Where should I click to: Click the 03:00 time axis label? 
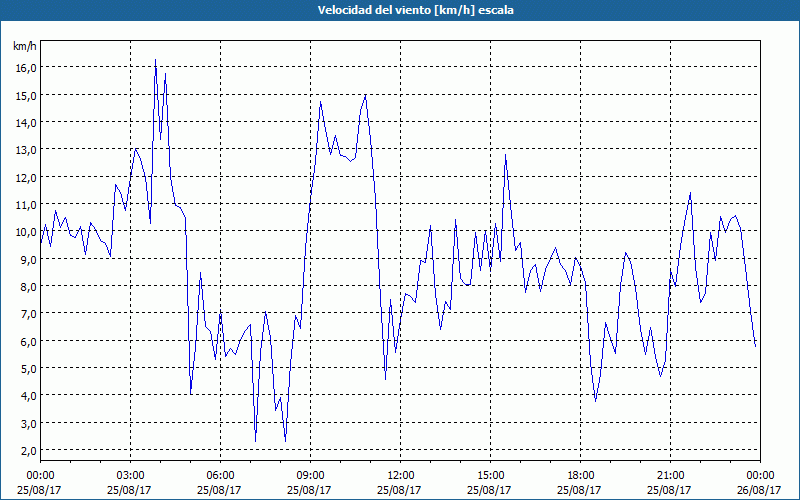coord(130,476)
